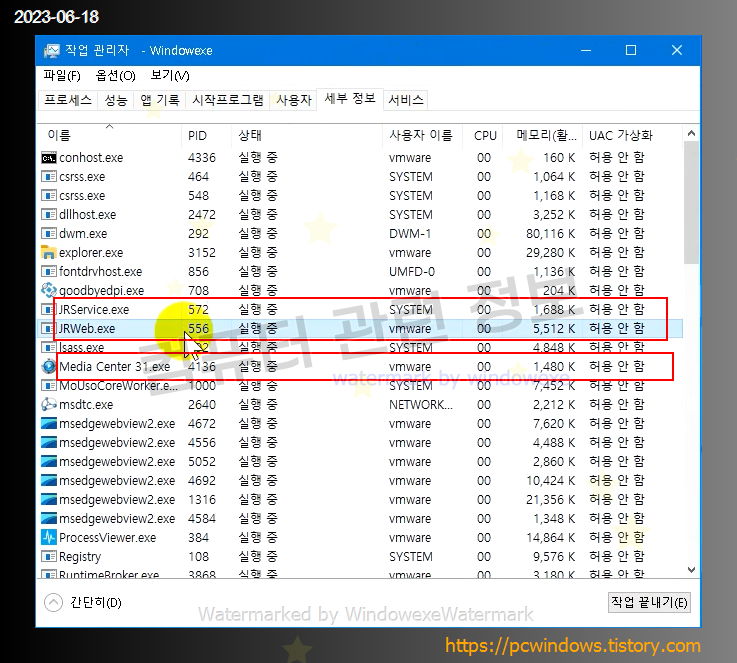737x663 pixels.
Task: Maximize the Task Manager window
Action: click(631, 50)
